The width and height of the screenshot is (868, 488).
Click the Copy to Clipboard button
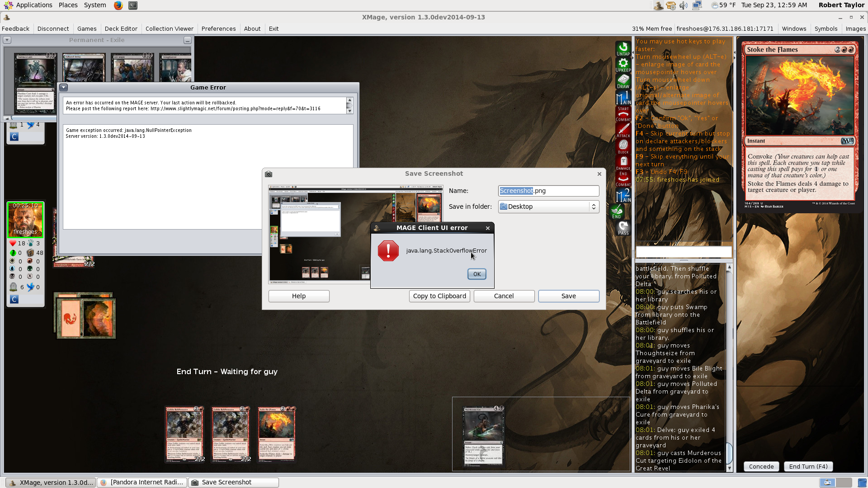point(439,296)
